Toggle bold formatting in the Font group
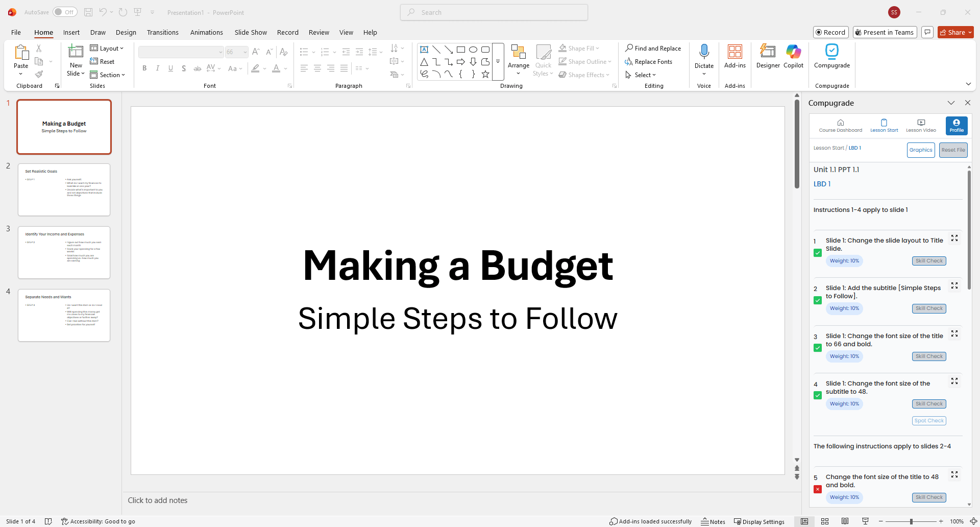 tap(144, 68)
